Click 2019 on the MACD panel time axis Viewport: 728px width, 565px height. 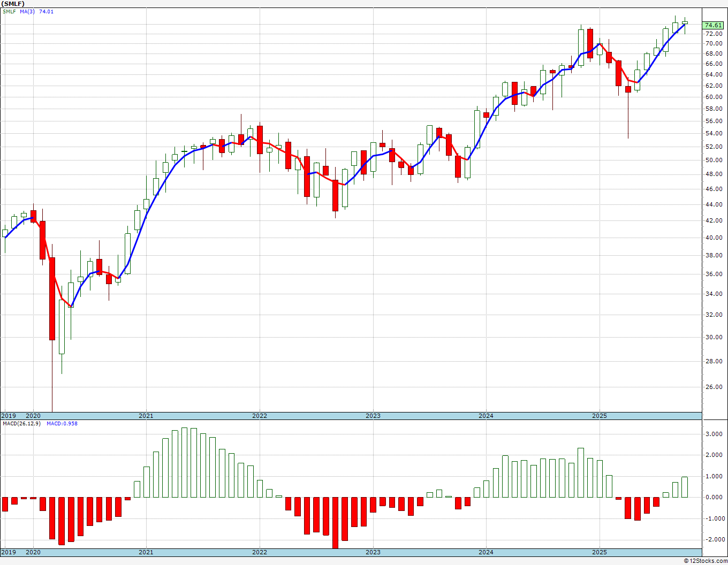pyautogui.click(x=8, y=552)
